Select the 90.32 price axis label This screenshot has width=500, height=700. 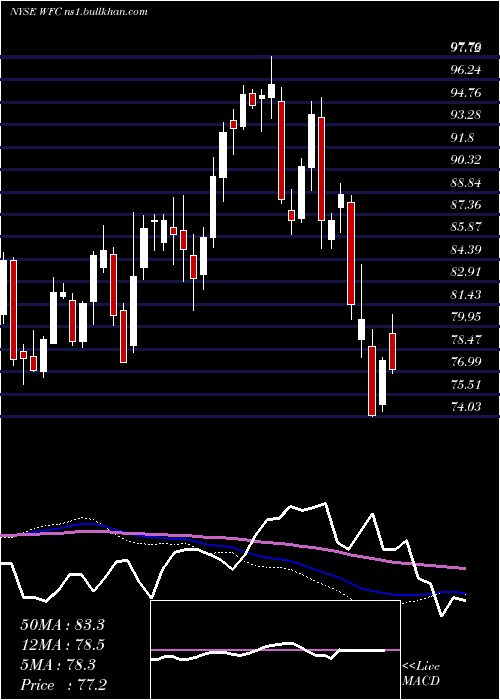pos(466,159)
